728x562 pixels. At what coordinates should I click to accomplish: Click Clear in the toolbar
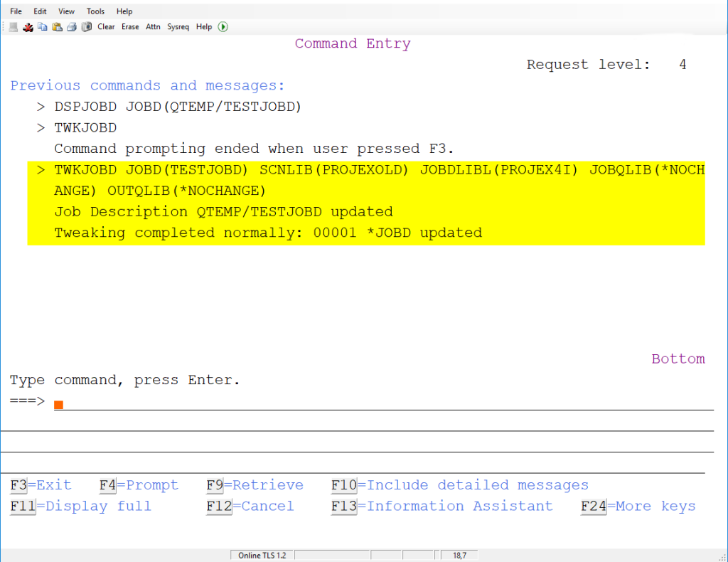(106, 27)
